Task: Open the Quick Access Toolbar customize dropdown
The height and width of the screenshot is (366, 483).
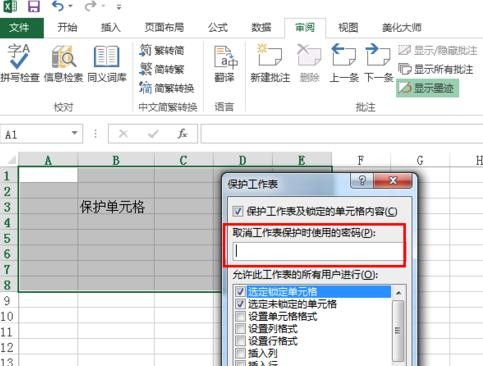Action: (x=119, y=7)
